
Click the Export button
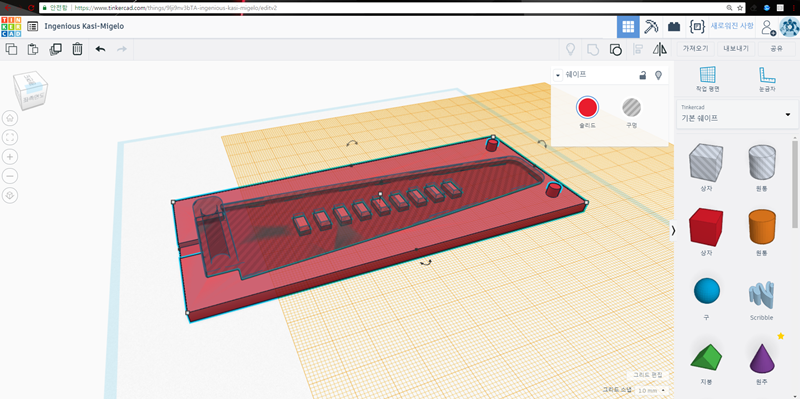pos(736,49)
